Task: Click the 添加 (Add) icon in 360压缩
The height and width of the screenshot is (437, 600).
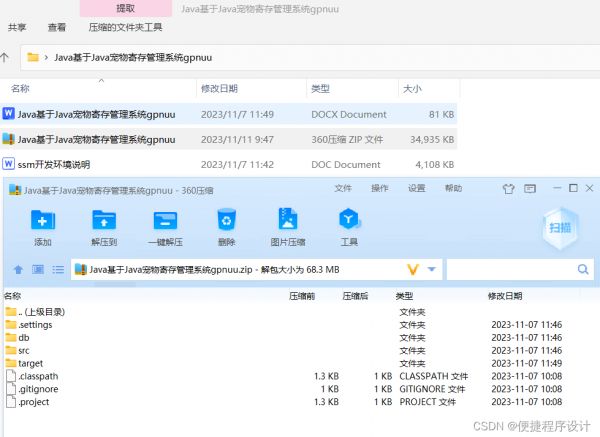Action: pyautogui.click(x=43, y=220)
